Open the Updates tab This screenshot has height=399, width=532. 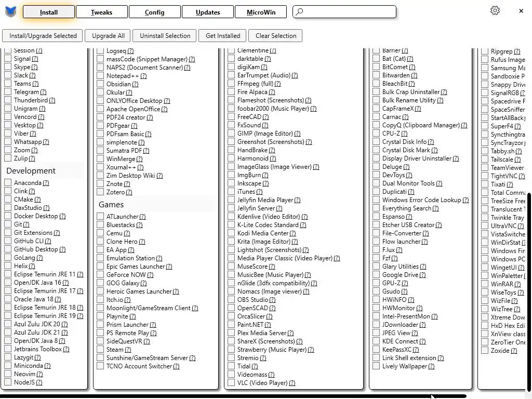pyautogui.click(x=208, y=12)
